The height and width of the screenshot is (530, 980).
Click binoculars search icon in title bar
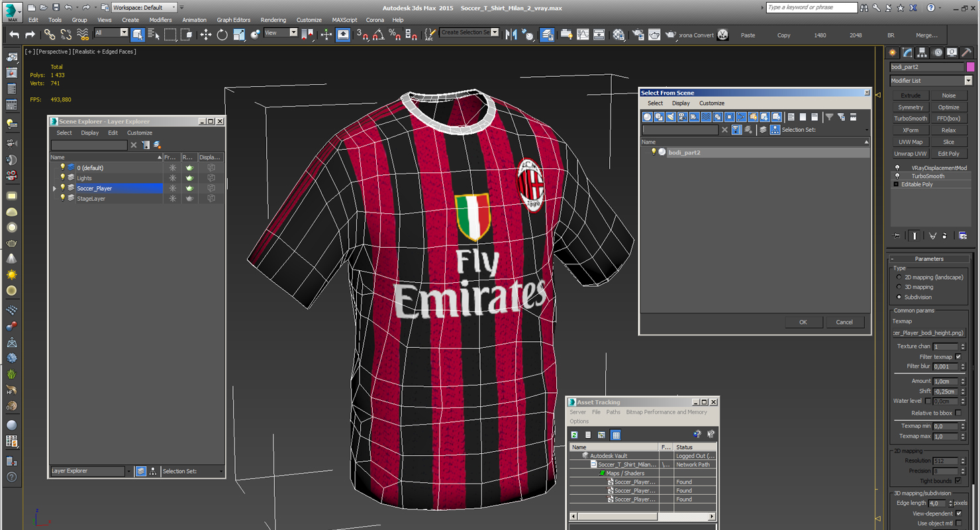click(x=865, y=8)
